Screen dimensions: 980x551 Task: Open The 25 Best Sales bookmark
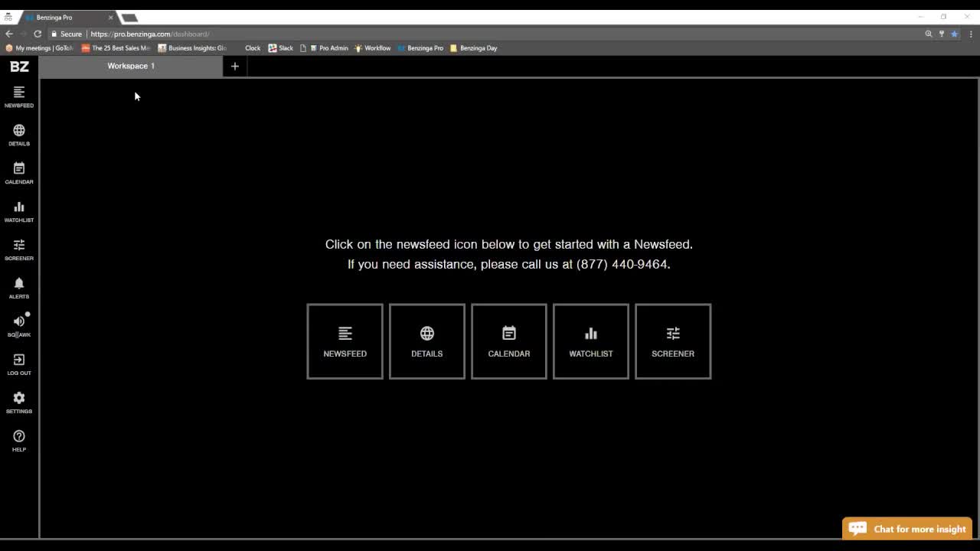tap(116, 48)
